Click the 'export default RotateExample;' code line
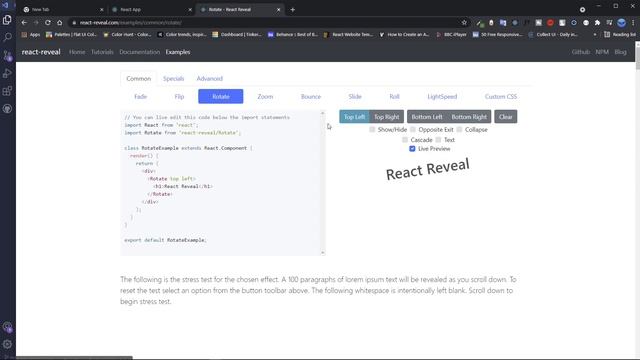Viewport: 640px width, 360px height. tap(165, 240)
